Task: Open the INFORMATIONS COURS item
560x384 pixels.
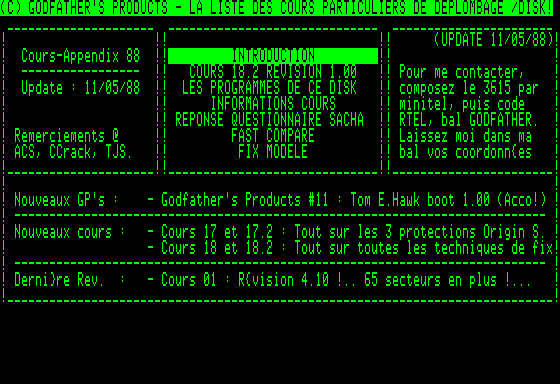Action: click(273, 104)
